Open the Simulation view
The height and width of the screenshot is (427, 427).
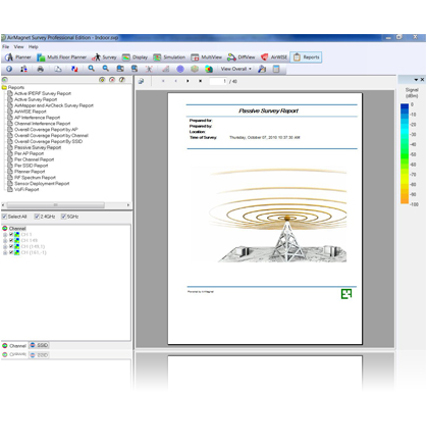point(169,57)
